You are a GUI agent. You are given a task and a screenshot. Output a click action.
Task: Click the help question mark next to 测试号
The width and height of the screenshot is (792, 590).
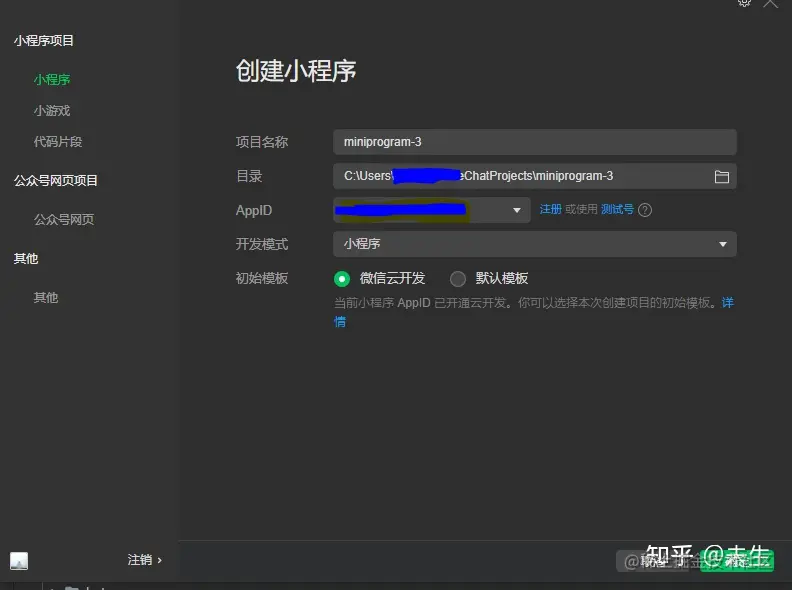tap(645, 210)
